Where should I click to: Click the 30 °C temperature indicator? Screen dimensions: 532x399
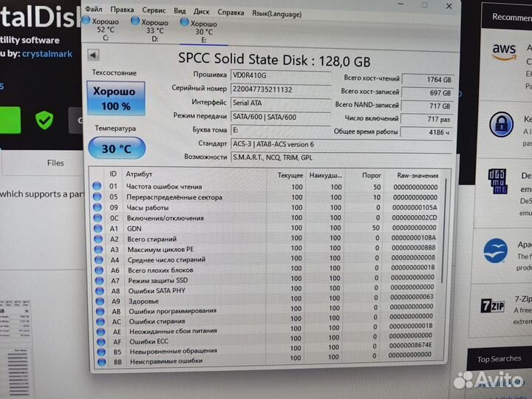(x=117, y=149)
